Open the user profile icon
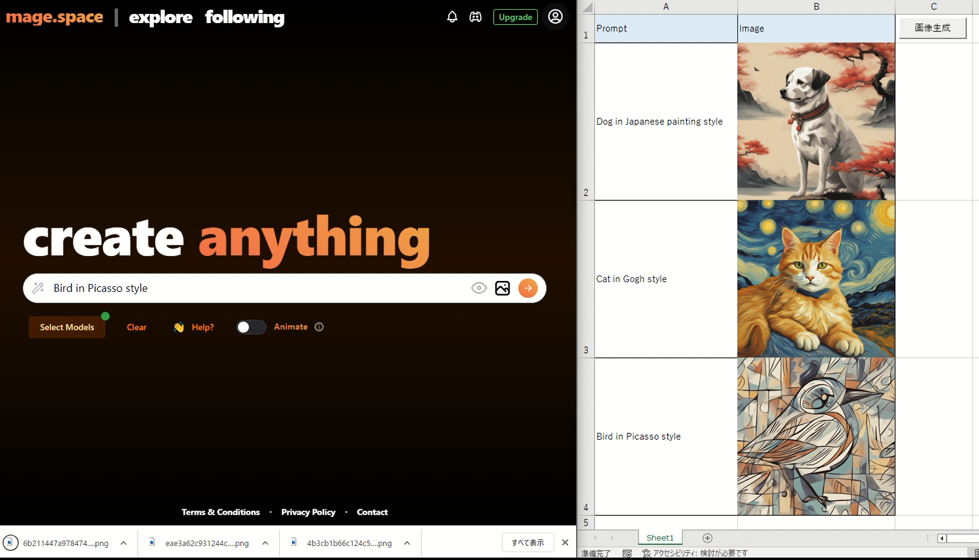The height and width of the screenshot is (560, 979). point(555,17)
